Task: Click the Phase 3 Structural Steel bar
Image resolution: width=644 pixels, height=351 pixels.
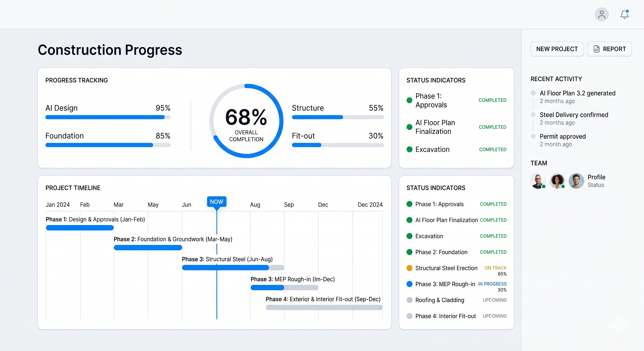Action: pyautogui.click(x=233, y=268)
